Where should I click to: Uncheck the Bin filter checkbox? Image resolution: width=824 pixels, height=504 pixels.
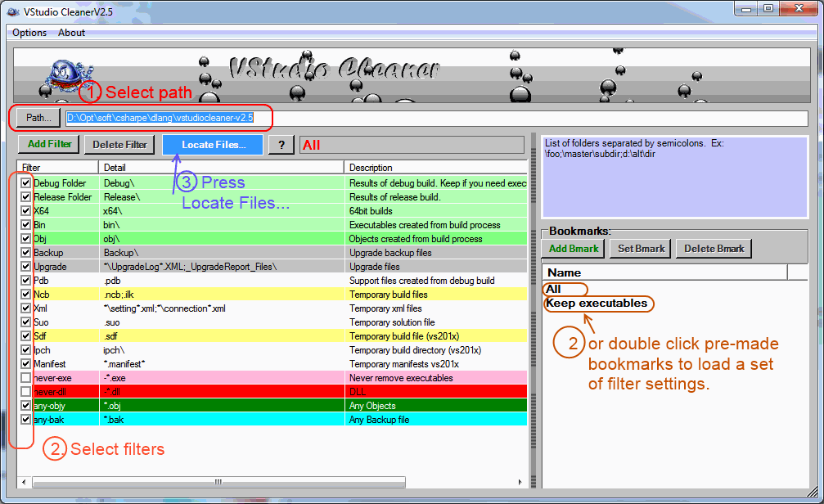tap(25, 224)
